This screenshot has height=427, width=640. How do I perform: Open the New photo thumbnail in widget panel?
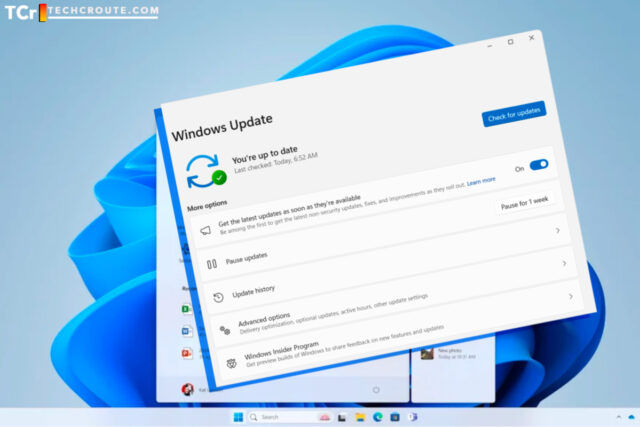click(x=427, y=353)
